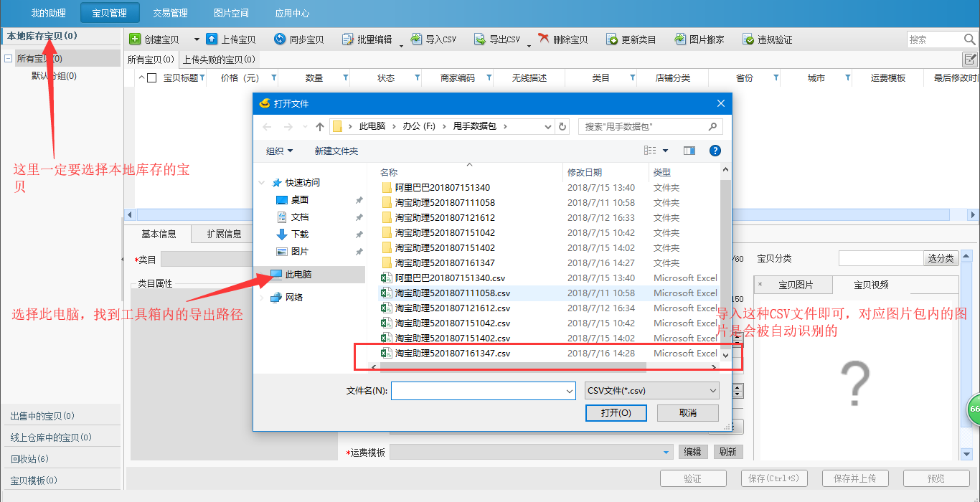Open the view options dropdown arrow in the dialog

[x=665, y=151]
